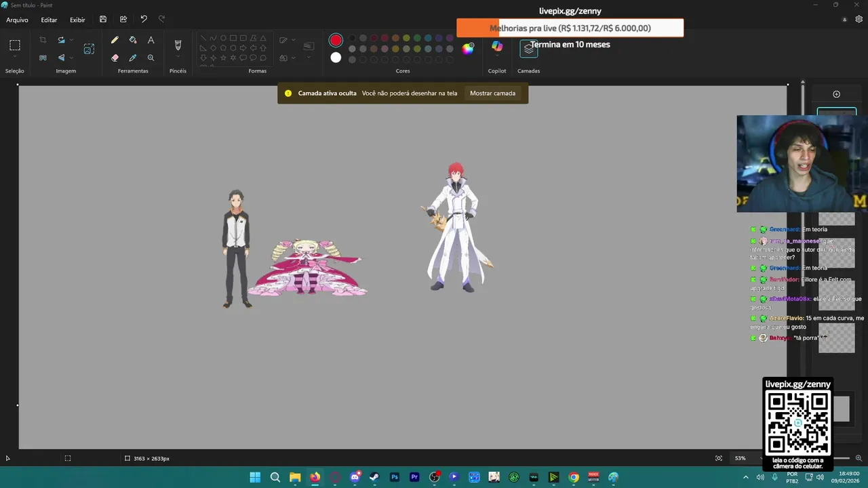Pick the green palette color
The height and width of the screenshot is (488, 868).
(417, 38)
